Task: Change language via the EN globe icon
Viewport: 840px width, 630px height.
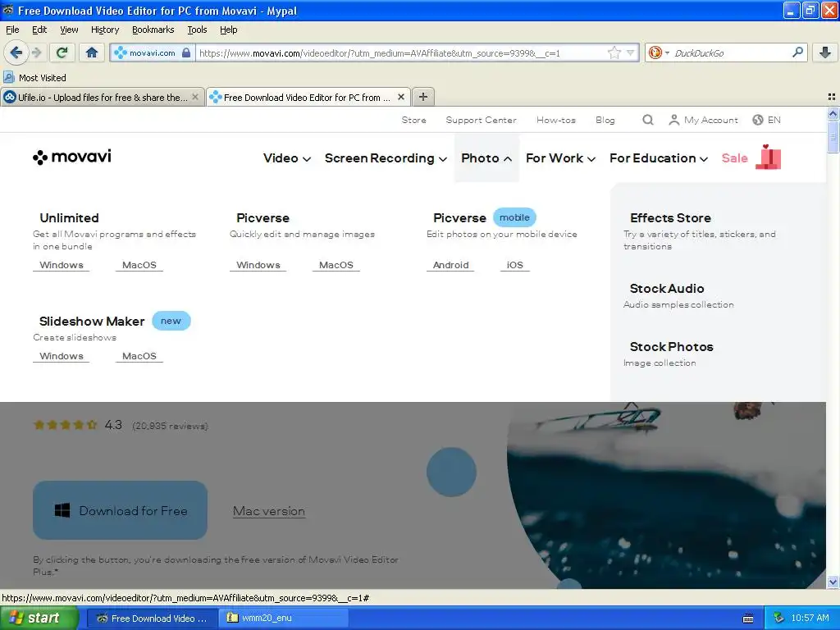Action: (767, 120)
